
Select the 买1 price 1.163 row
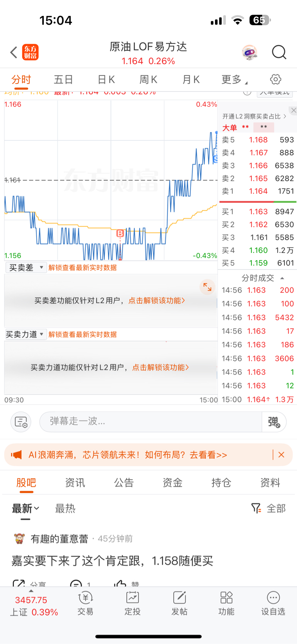[258, 212]
